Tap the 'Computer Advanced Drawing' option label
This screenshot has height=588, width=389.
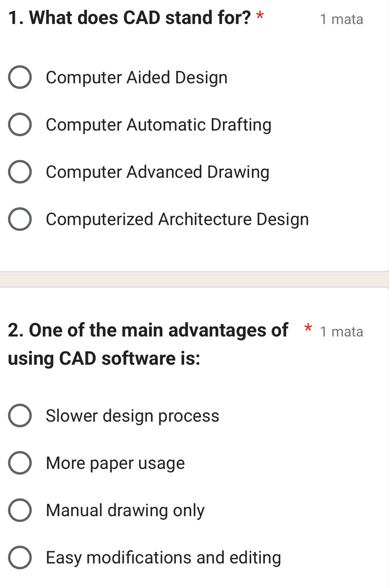(x=158, y=172)
